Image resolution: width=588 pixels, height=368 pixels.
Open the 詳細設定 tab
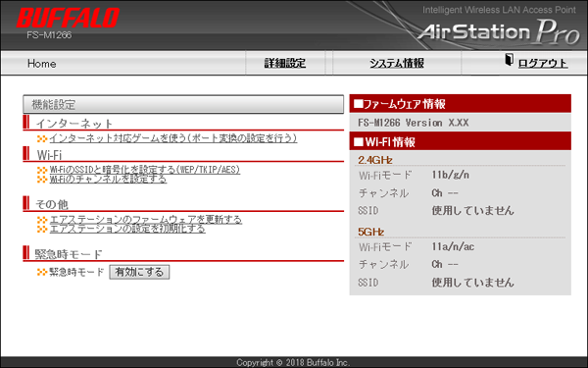click(x=285, y=63)
